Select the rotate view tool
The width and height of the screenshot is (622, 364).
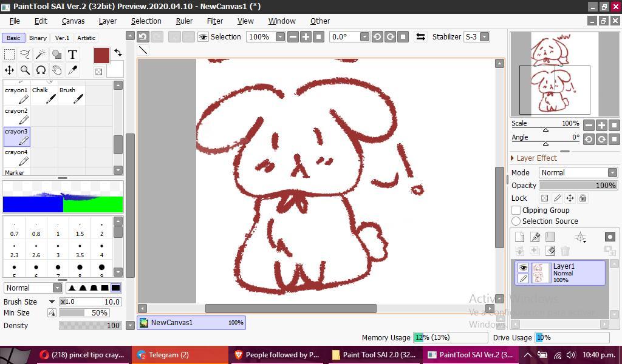(x=41, y=70)
